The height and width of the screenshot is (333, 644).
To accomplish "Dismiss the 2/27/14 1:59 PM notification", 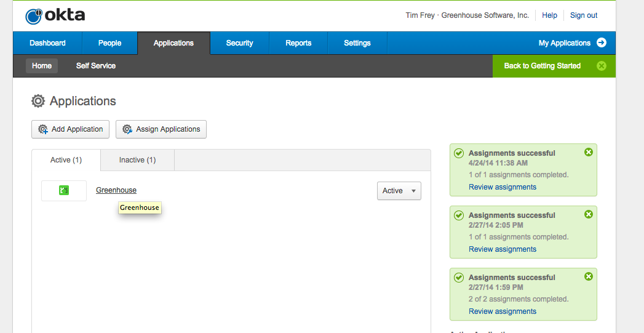I will pyautogui.click(x=589, y=276).
